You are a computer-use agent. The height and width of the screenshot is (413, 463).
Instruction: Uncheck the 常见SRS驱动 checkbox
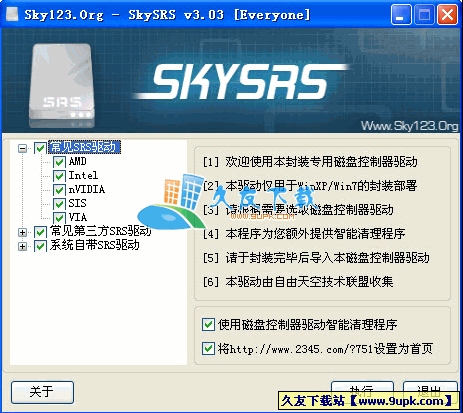coord(40,148)
